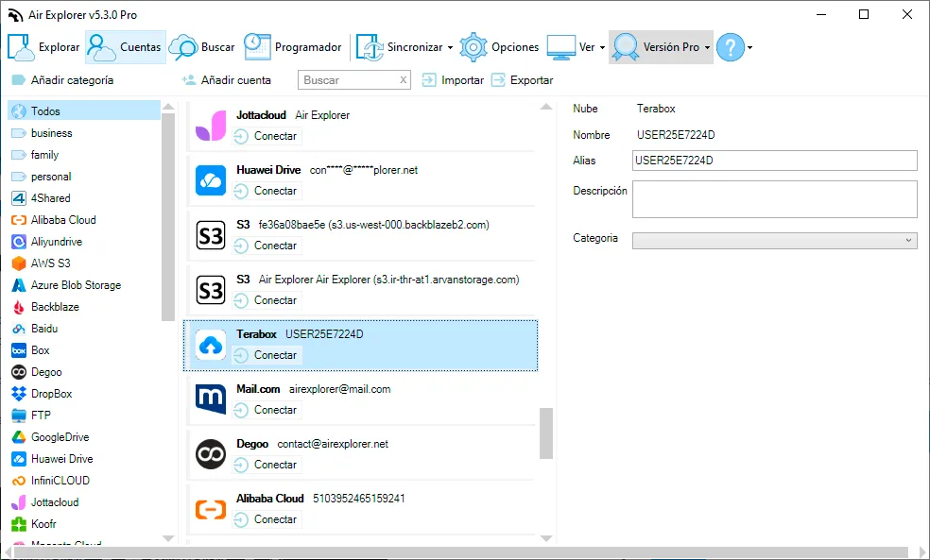Open the Buscar search tool
Image resolution: width=930 pixels, height=560 pixels.
tap(202, 47)
